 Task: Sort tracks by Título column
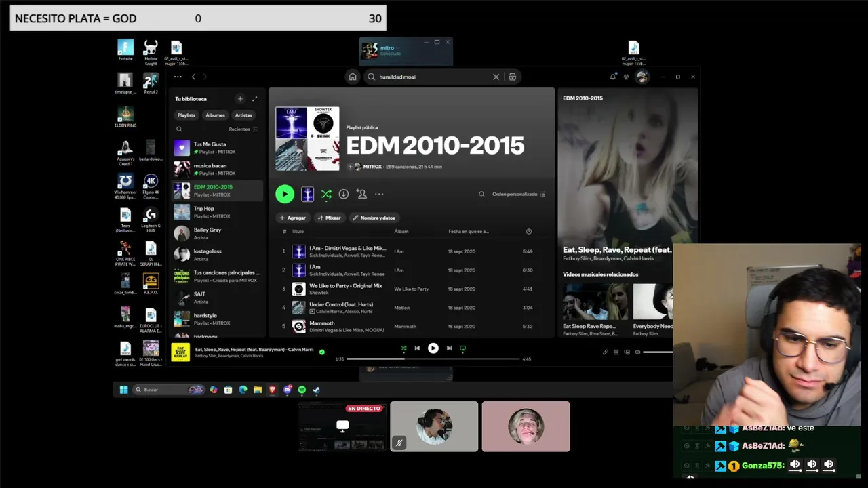coord(298,232)
